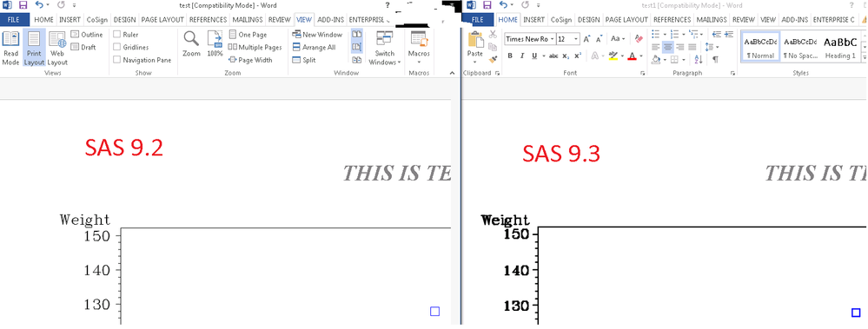Align text left
The image size is (868, 329).
point(656,47)
